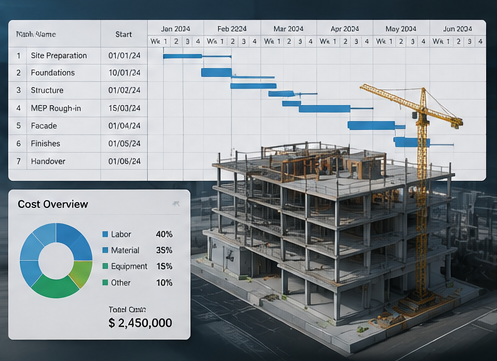Select the Equipment legend color swatch

[105, 266]
